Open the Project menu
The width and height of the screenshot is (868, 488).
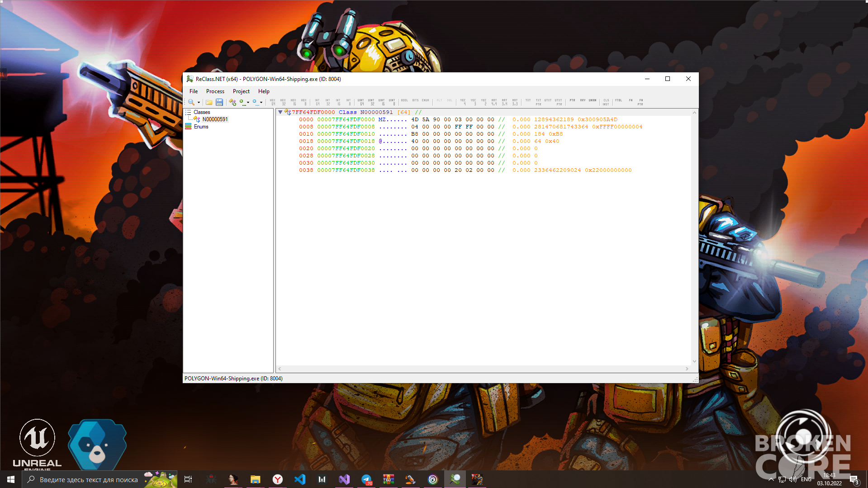point(241,91)
